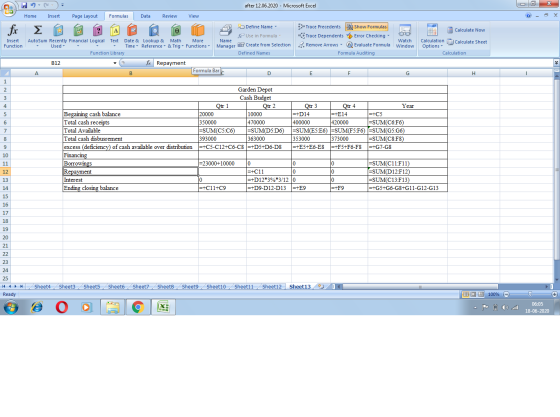Toggle Show Formulas off
Image resolution: width=560 pixels, height=417 pixels.
pyautogui.click(x=367, y=27)
